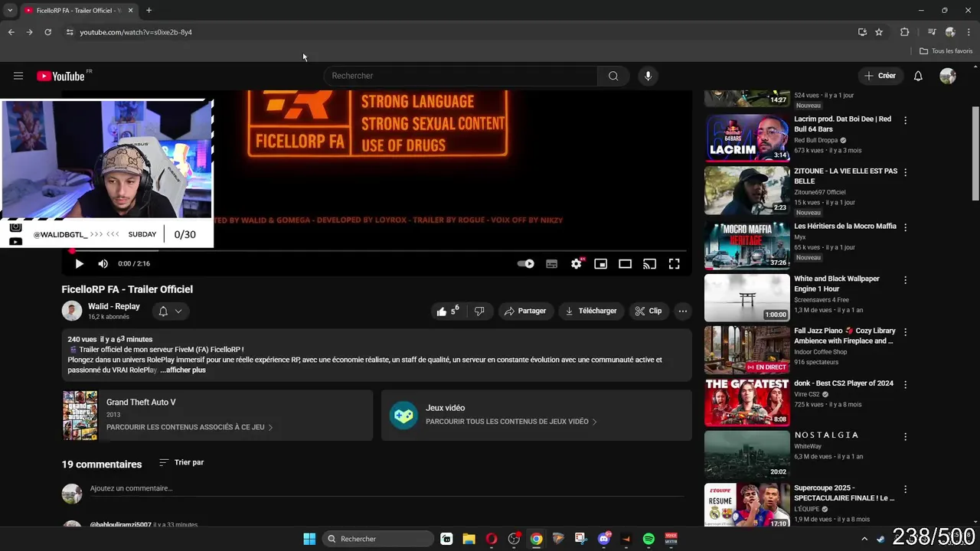Viewport: 980px width, 551px height.
Task: Open Chrome media controls icon
Action: point(932,32)
